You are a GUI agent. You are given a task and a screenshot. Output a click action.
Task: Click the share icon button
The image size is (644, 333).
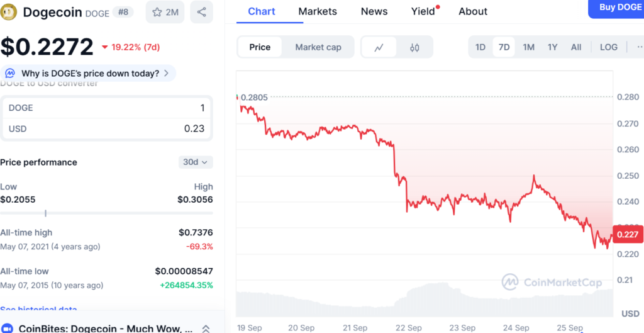[201, 12]
